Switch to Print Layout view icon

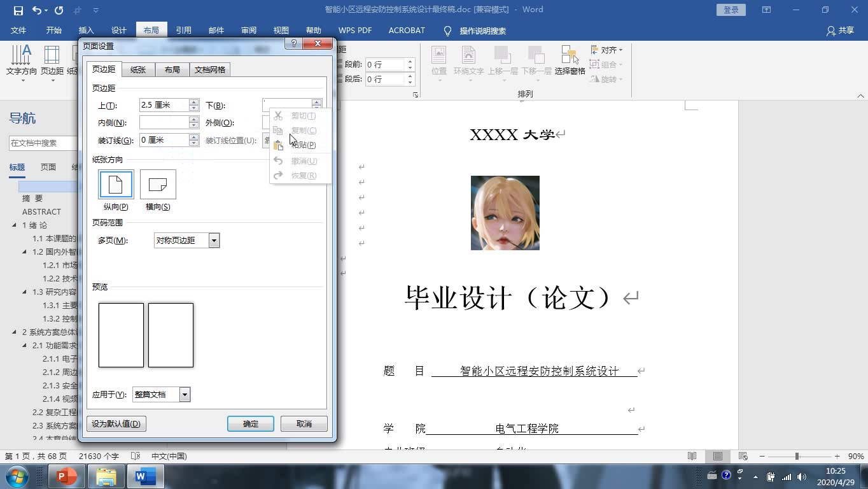(717, 456)
